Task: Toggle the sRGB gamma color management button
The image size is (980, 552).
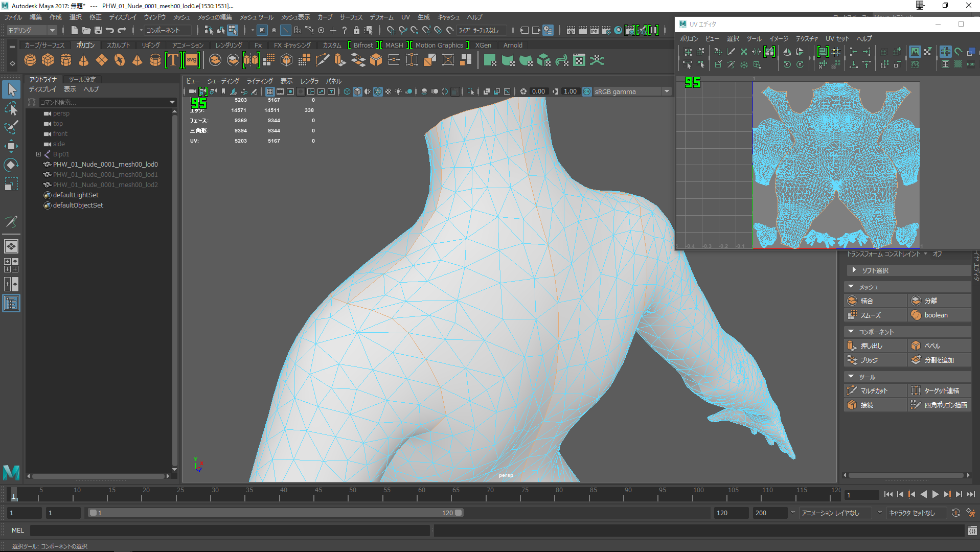Action: click(587, 91)
